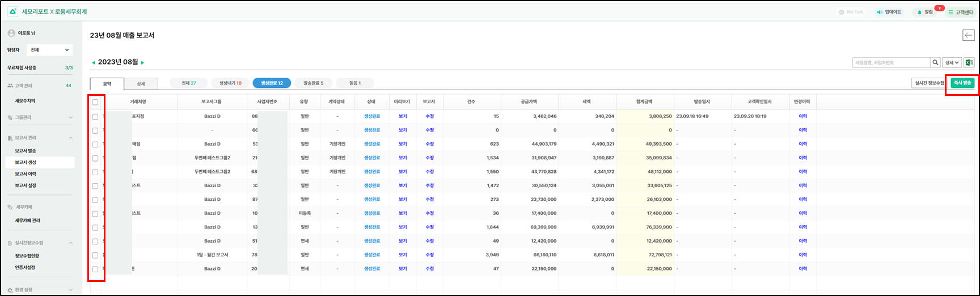Open the 업데이트 announcements
Image resolution: width=980 pixels, height=296 pixels.
coord(889,12)
